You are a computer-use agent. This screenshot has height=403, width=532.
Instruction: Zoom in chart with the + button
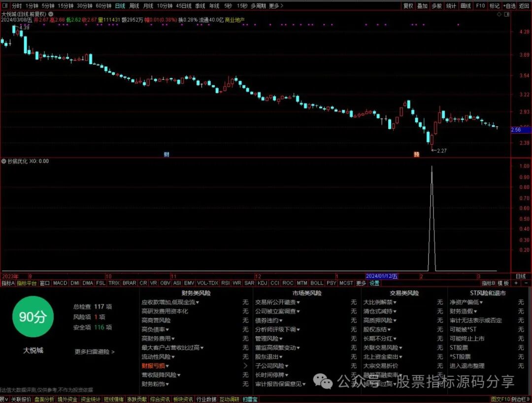pos(516,283)
